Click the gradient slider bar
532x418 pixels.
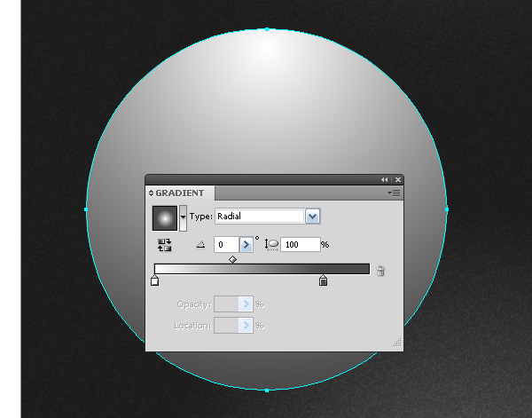coord(262,269)
